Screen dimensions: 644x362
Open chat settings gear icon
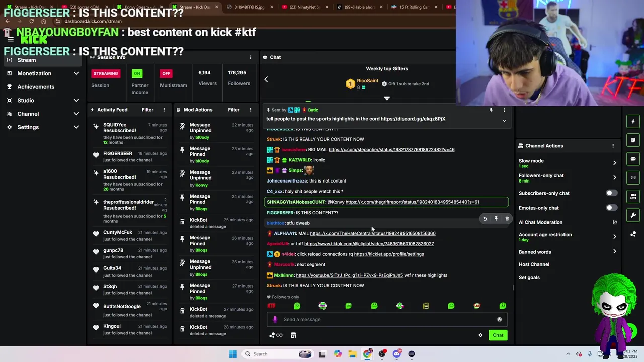tap(480, 335)
